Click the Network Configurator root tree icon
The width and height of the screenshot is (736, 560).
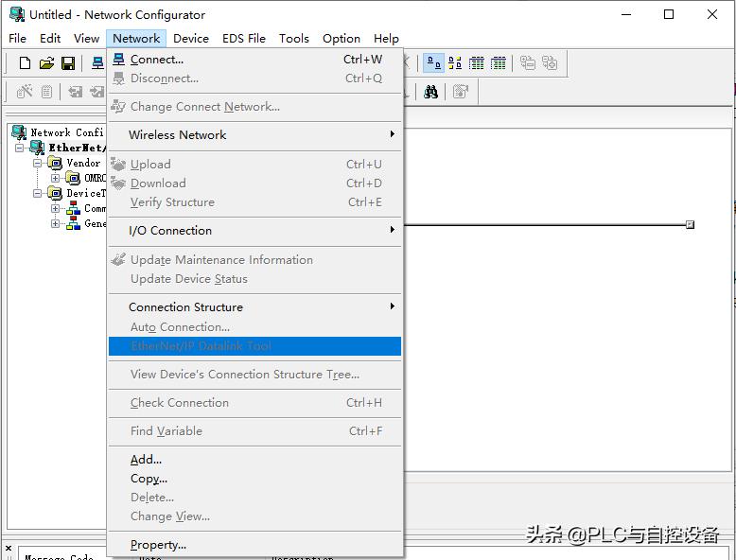pos(18,132)
